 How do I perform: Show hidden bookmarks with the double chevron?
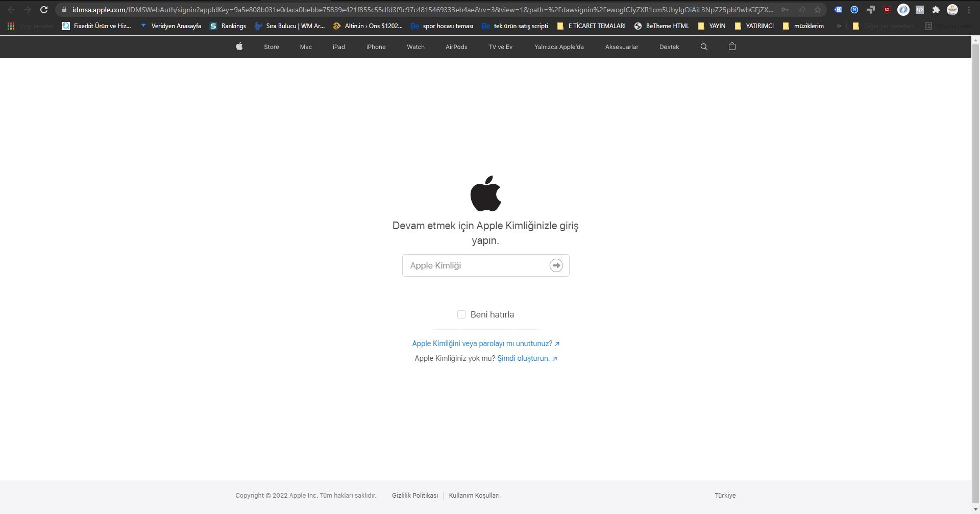839,26
